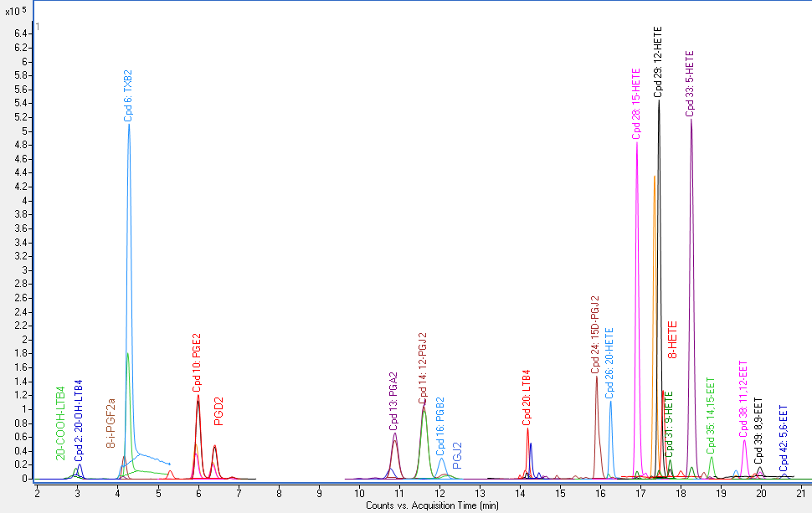The image size is (812, 513).
Task: Click the blue Cpd 26: 20-HETE label
Action: pos(609,362)
